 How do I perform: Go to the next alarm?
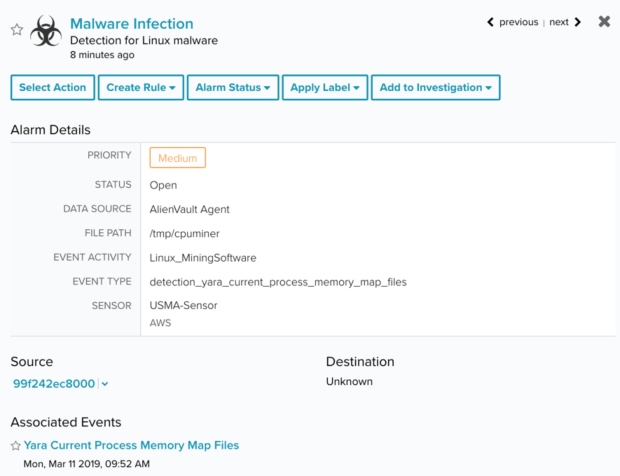(x=565, y=22)
